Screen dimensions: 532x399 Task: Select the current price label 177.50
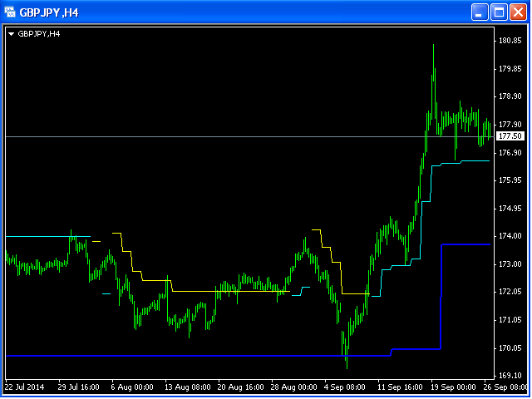click(510, 136)
